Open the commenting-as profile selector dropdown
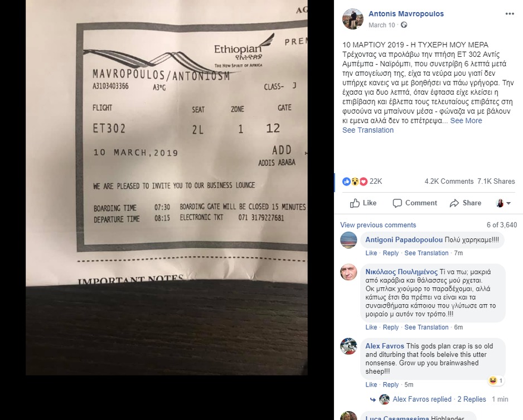The height and width of the screenshot is (420, 523). (503, 203)
